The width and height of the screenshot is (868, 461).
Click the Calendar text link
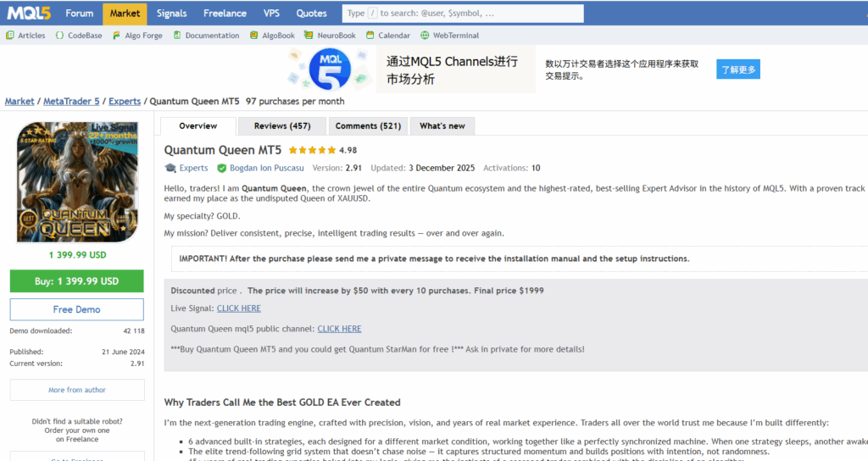[x=394, y=36]
